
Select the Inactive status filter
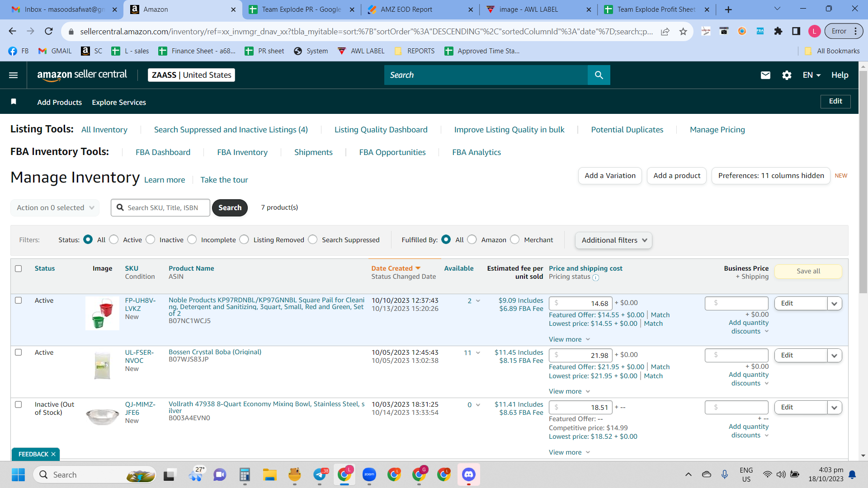click(x=151, y=239)
